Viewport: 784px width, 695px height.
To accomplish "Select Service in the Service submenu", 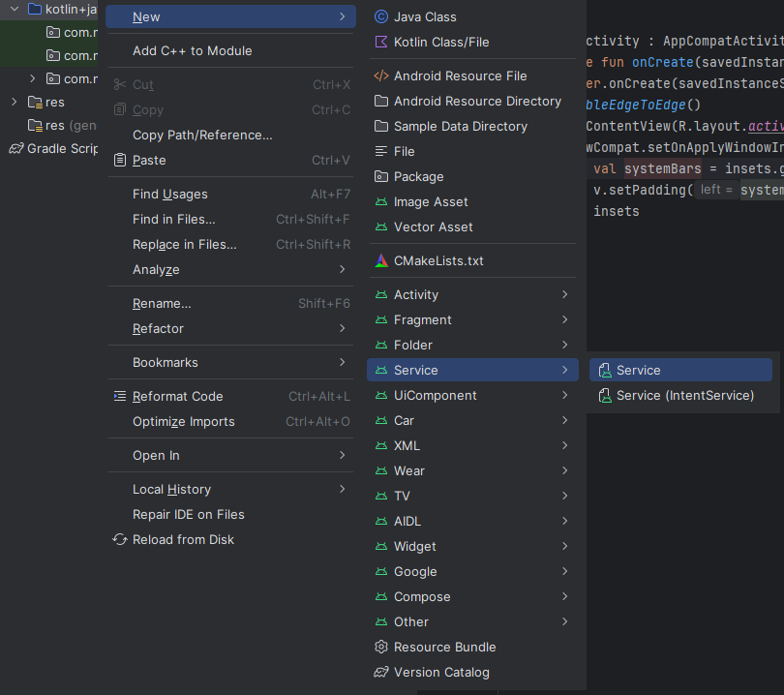I will pyautogui.click(x=639, y=370).
